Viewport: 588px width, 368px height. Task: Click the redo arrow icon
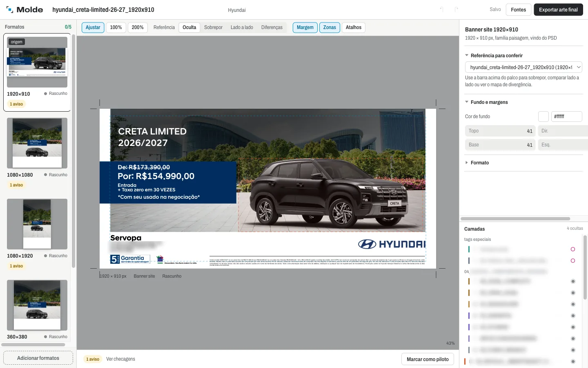coord(457,9)
